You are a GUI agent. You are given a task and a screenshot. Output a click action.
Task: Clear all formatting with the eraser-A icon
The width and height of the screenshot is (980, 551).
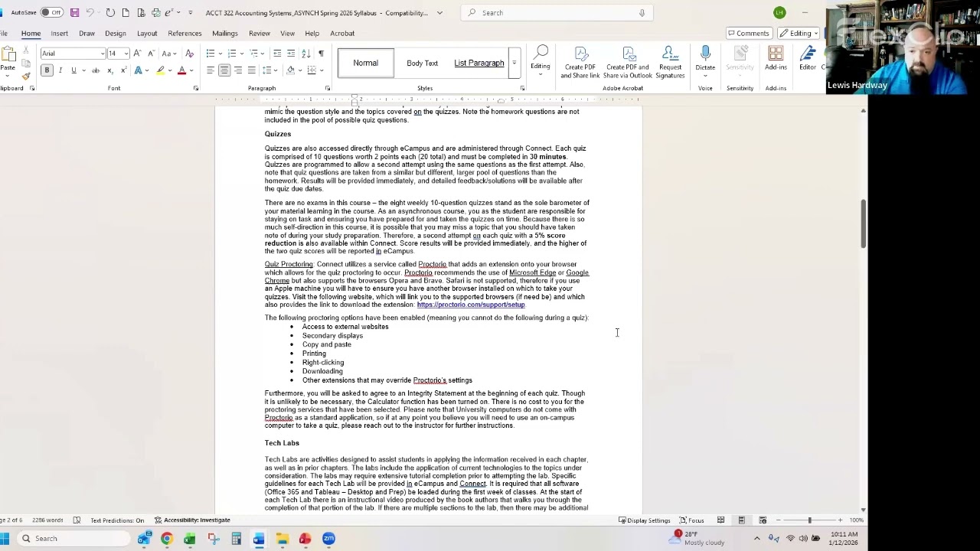tap(189, 54)
